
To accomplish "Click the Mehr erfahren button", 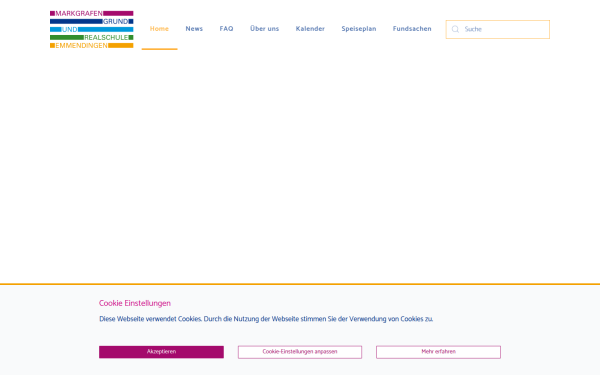I will tap(438, 352).
